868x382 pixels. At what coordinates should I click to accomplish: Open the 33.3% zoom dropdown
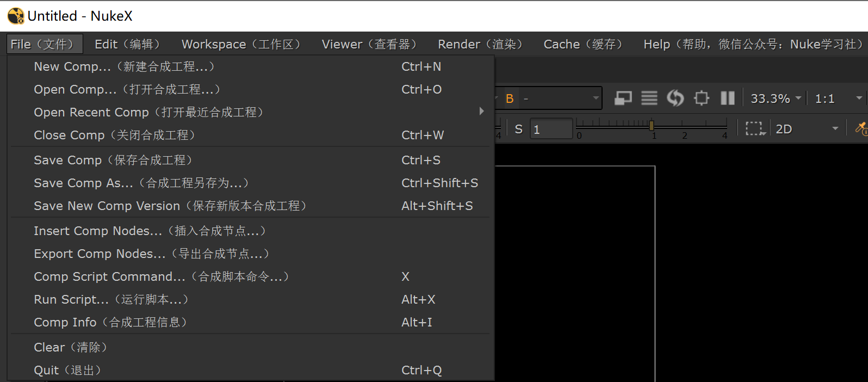click(776, 98)
